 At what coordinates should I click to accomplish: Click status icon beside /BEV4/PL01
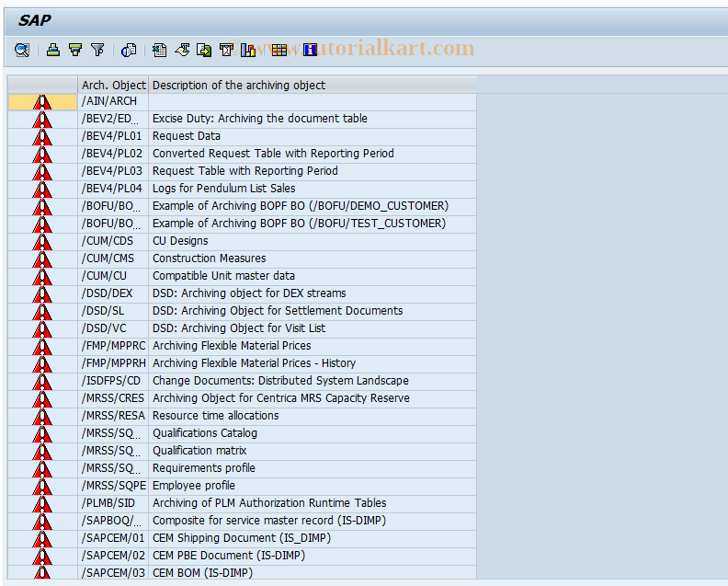pyautogui.click(x=42, y=137)
